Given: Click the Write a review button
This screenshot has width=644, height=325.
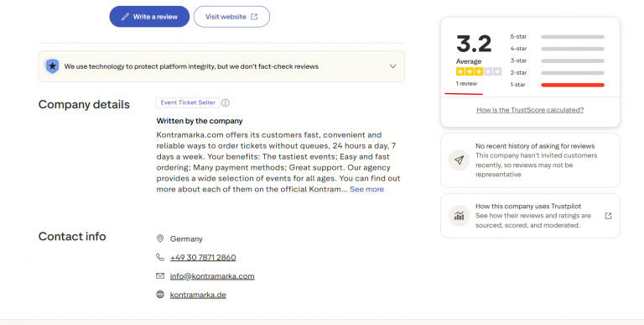Looking at the screenshot, I should tap(149, 17).
